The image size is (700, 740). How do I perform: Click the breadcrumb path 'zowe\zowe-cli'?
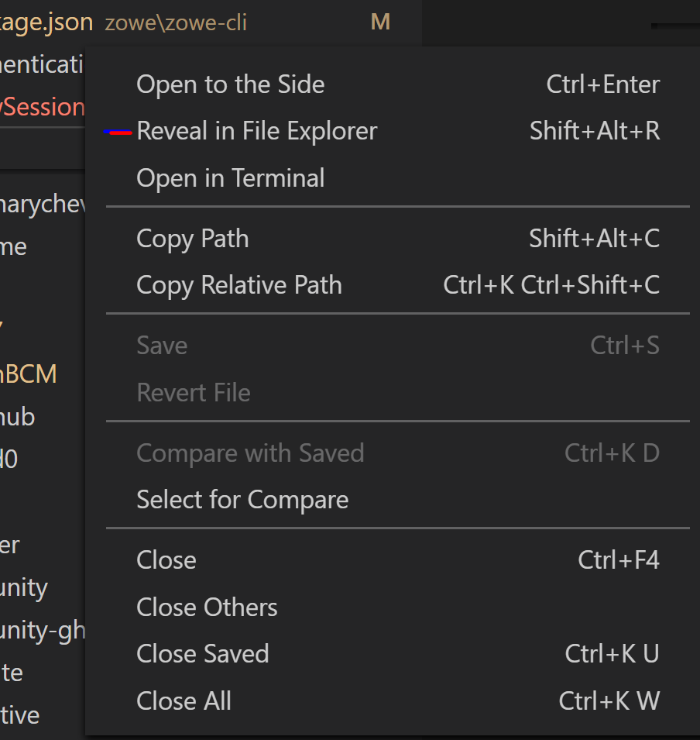coord(175,22)
